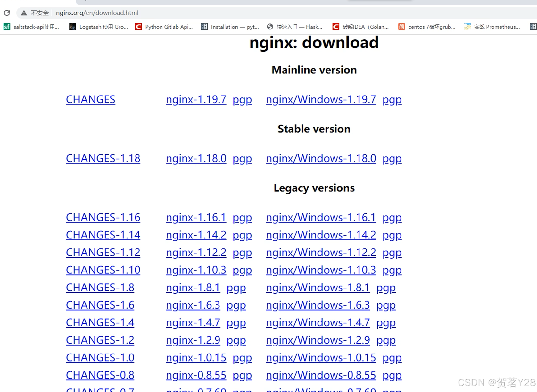Open the centos 7 grub bookmark
537x392 pixels.
(427, 27)
